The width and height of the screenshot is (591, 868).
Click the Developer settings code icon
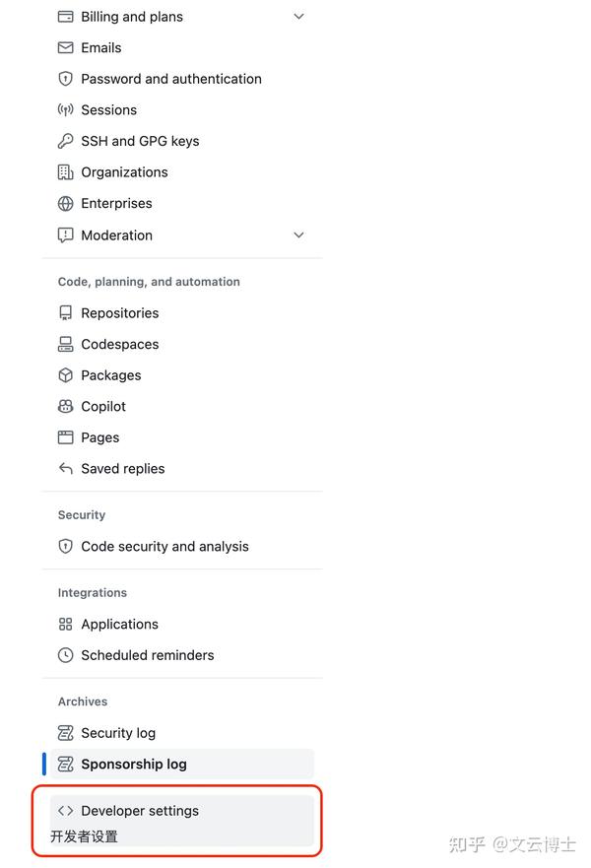(64, 811)
